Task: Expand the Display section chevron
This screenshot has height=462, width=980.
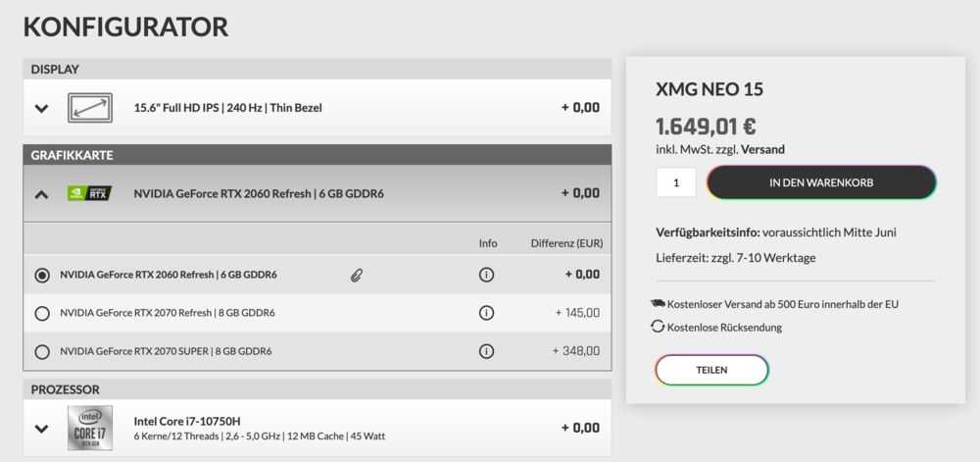Action: coord(41,108)
